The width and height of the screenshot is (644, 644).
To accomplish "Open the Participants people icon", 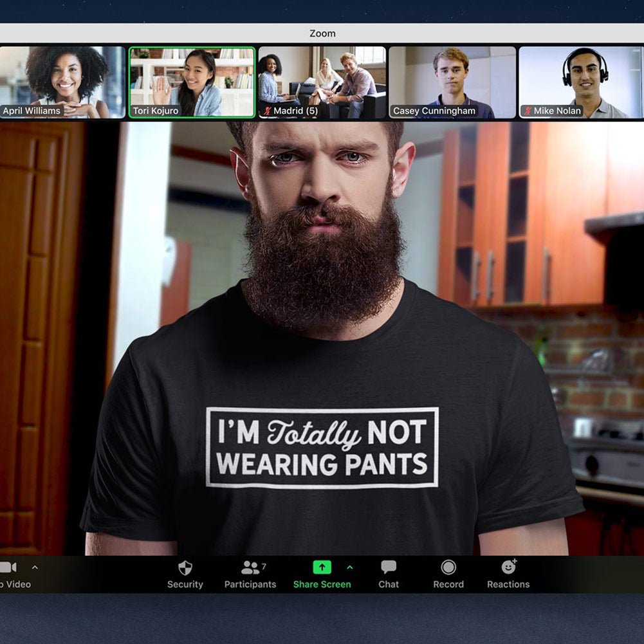I will tap(250, 567).
